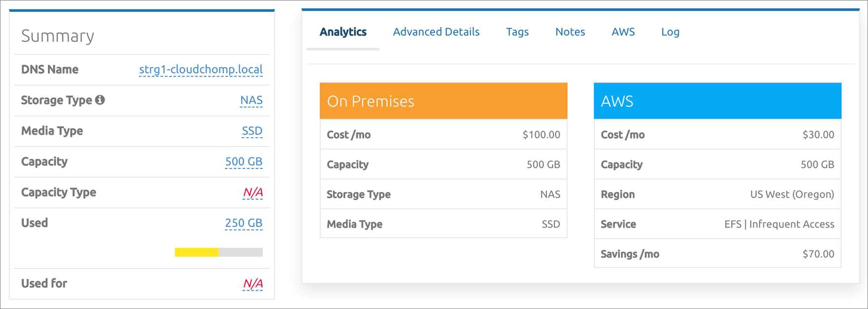Click the orange On Premises header
The width and height of the screenshot is (868, 309).
pos(443,101)
